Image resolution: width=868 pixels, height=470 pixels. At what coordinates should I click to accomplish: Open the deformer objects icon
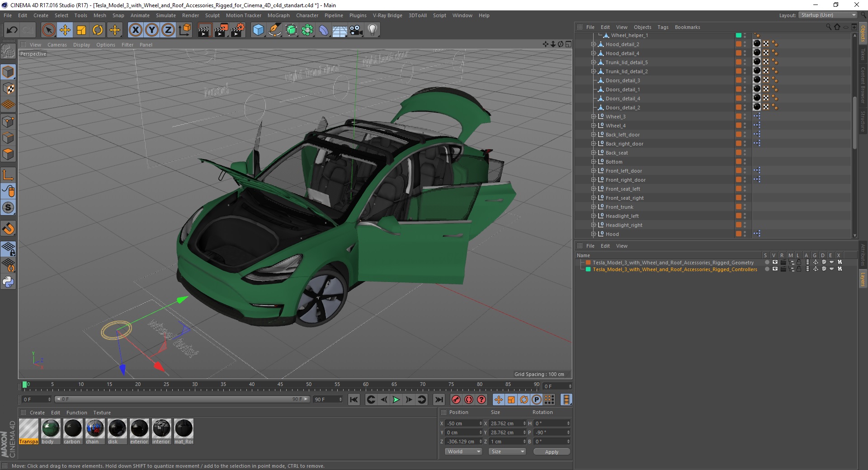[324, 30]
